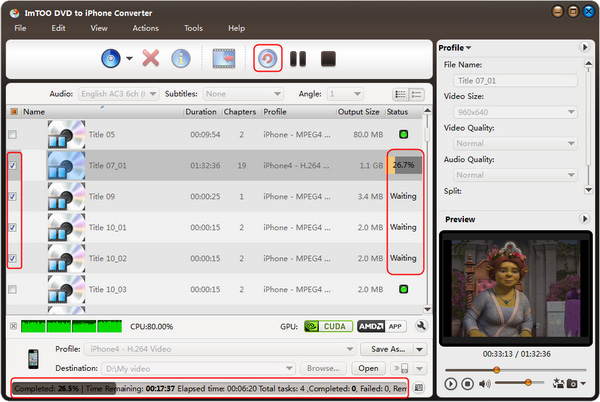
Task: Click the File Name input field
Action: pyautogui.click(x=515, y=81)
